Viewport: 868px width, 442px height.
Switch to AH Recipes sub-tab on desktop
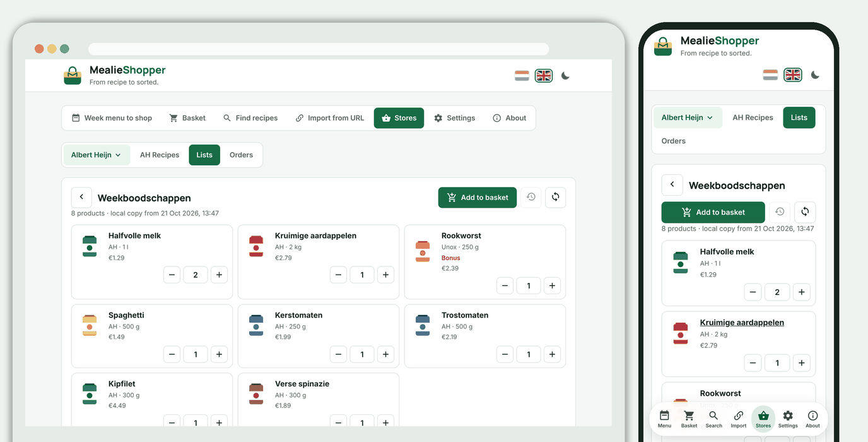point(160,155)
